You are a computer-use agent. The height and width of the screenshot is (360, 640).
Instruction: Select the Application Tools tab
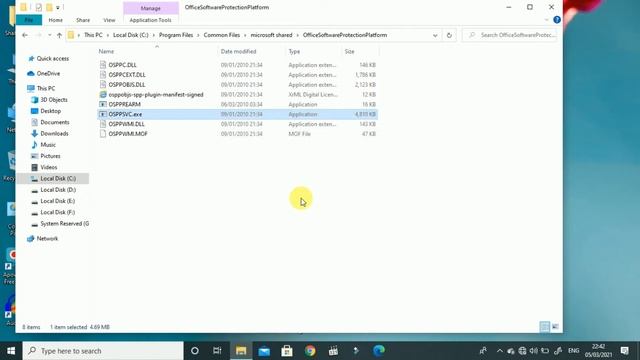(x=151, y=20)
